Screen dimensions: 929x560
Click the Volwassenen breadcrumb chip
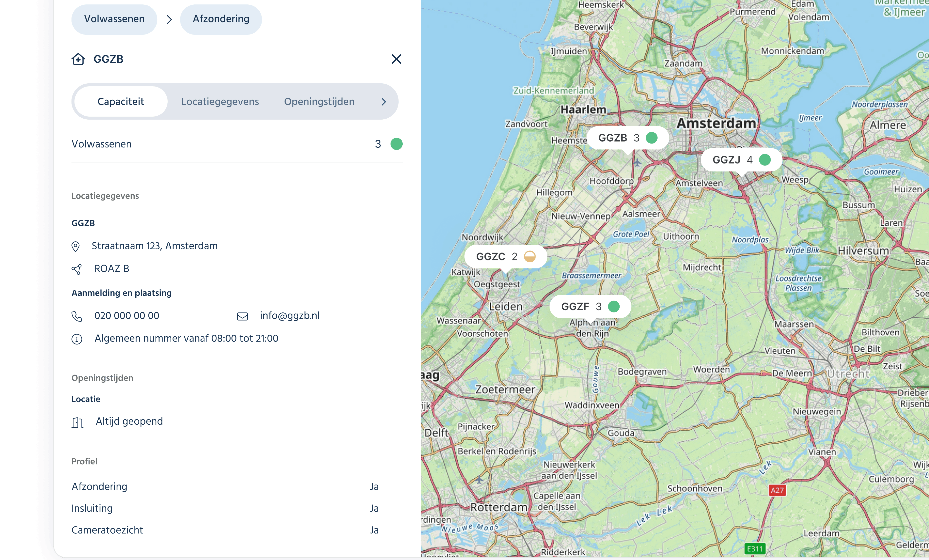pos(114,19)
